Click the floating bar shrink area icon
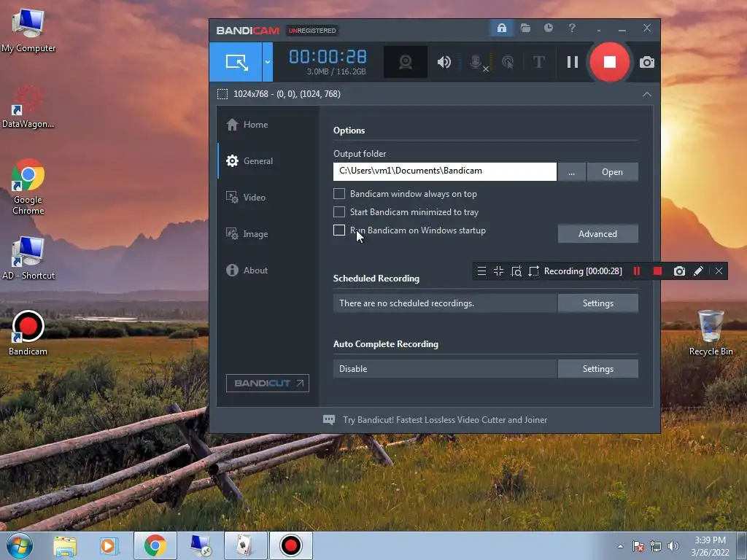This screenshot has height=560, width=747. (x=499, y=271)
